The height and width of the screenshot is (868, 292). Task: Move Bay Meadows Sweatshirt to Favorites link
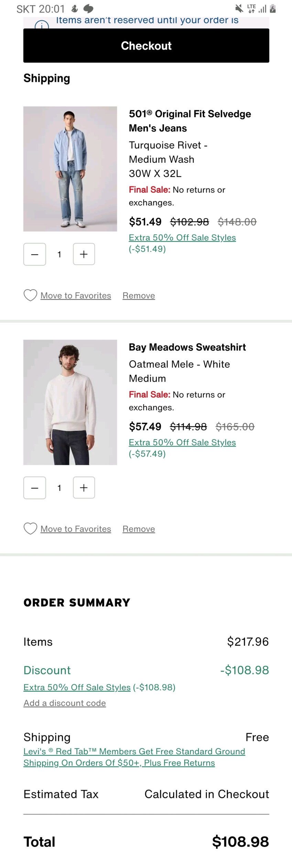pyautogui.click(x=76, y=529)
